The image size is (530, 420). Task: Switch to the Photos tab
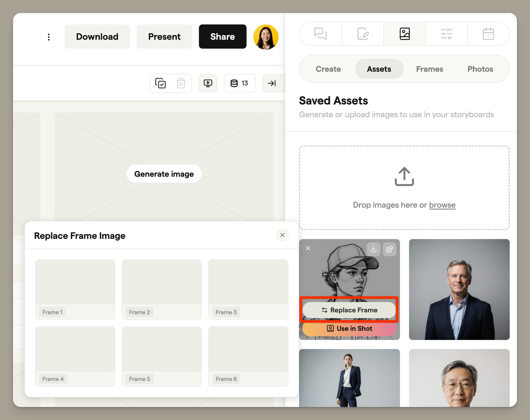click(x=480, y=69)
